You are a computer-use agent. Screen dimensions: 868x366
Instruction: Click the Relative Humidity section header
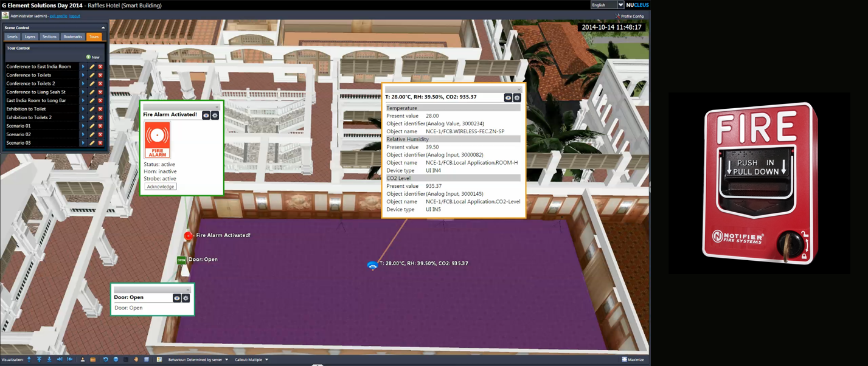pos(453,139)
